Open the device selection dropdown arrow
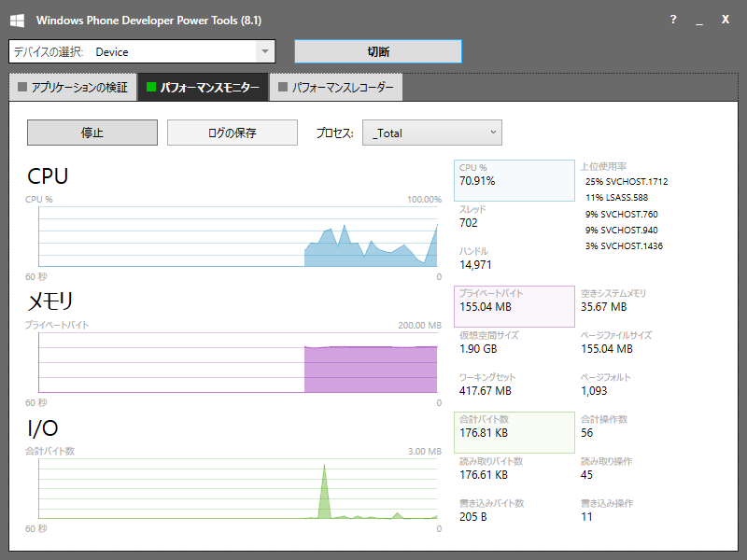Screen dimensions: 747x560 click(x=265, y=51)
